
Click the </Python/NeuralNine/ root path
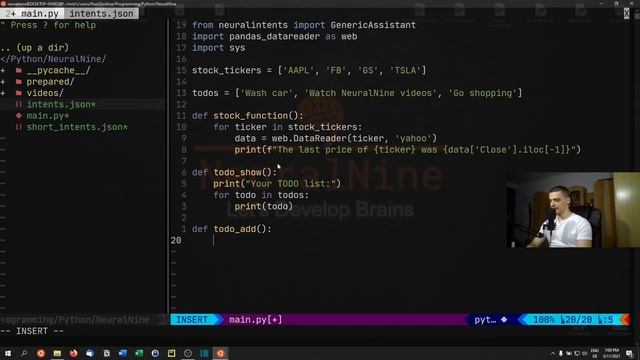click(53, 59)
